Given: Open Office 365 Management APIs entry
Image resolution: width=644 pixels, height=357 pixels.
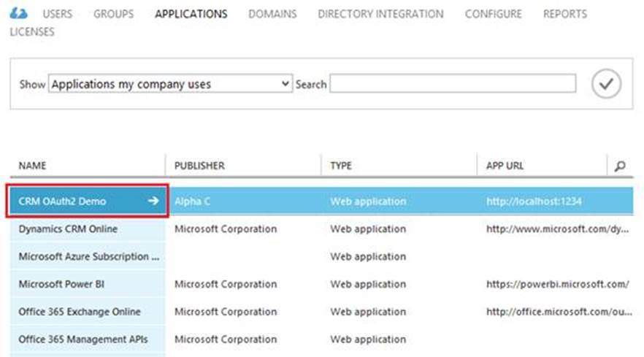Looking at the screenshot, I should [x=83, y=339].
